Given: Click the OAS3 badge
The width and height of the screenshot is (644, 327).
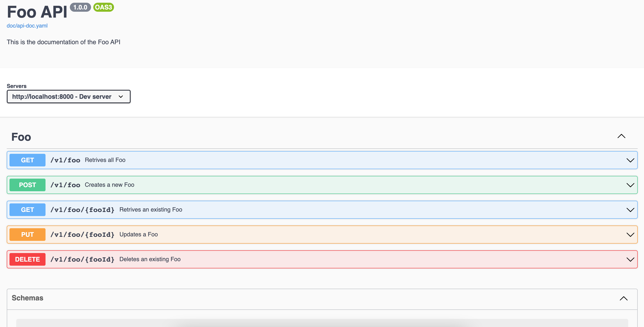Looking at the screenshot, I should pyautogui.click(x=103, y=7).
